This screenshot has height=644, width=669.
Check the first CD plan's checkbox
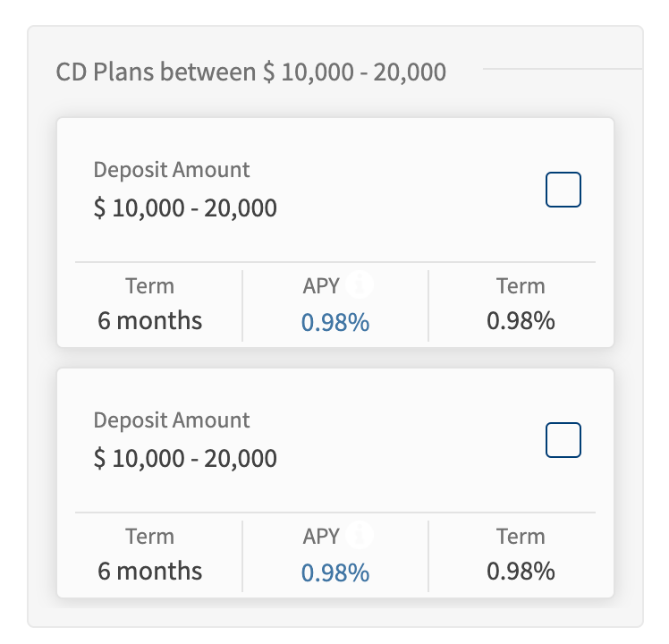click(x=563, y=190)
